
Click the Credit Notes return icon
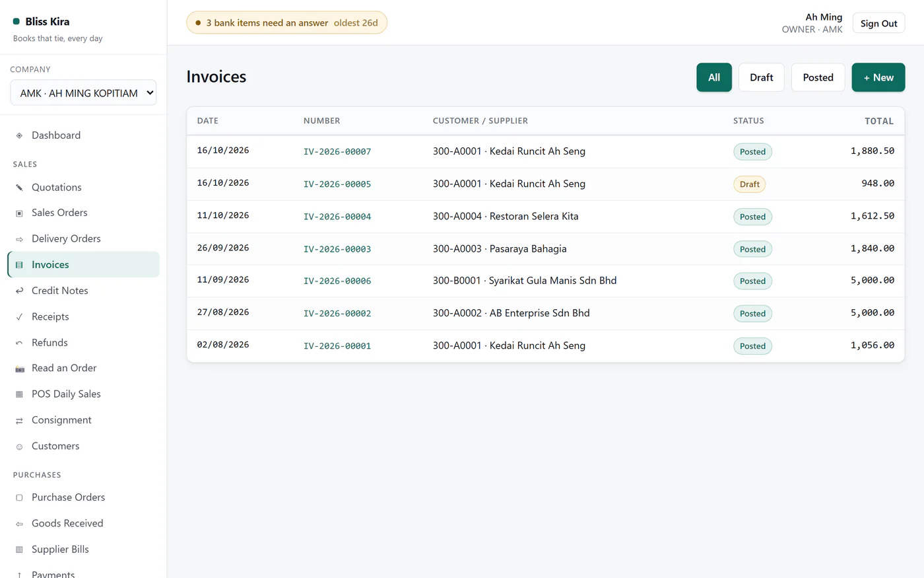click(19, 291)
